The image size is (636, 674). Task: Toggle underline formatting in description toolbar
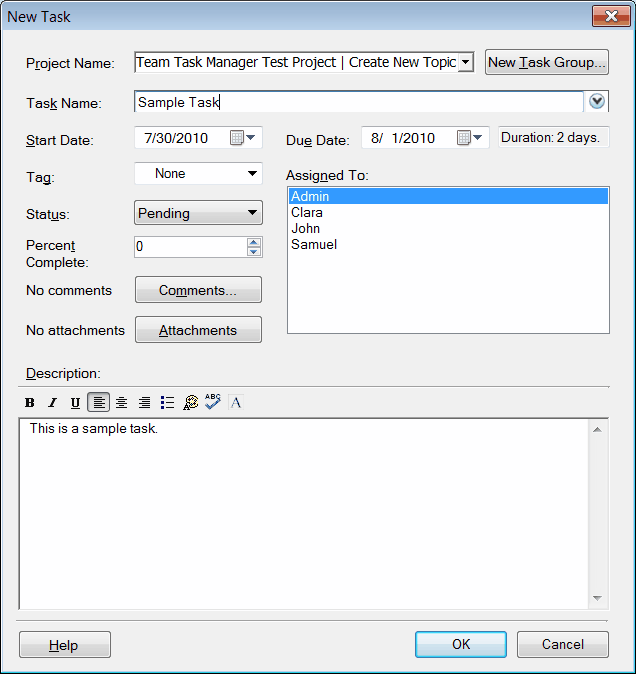click(x=75, y=403)
